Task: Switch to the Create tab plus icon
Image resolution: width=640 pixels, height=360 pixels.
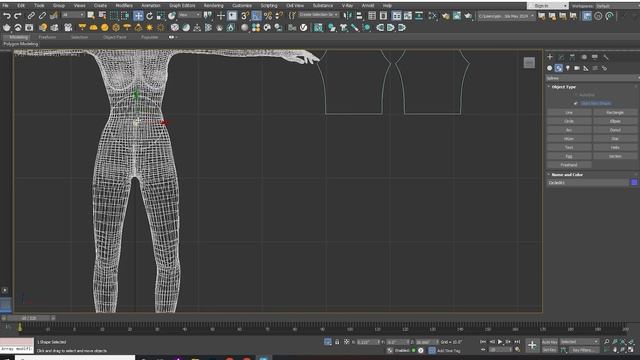Action: coord(550,57)
